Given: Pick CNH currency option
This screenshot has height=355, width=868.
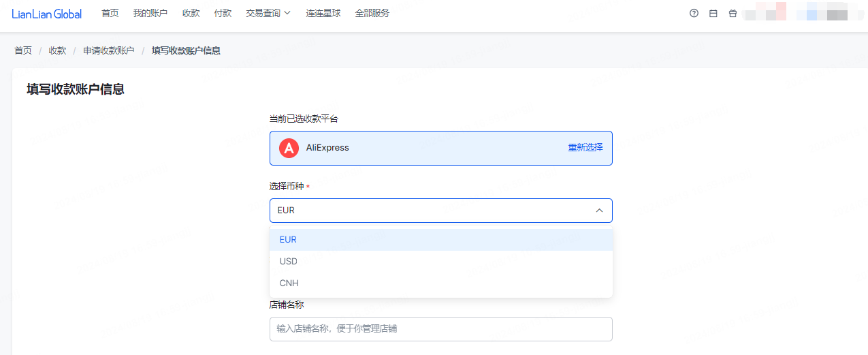Looking at the screenshot, I should click(289, 283).
